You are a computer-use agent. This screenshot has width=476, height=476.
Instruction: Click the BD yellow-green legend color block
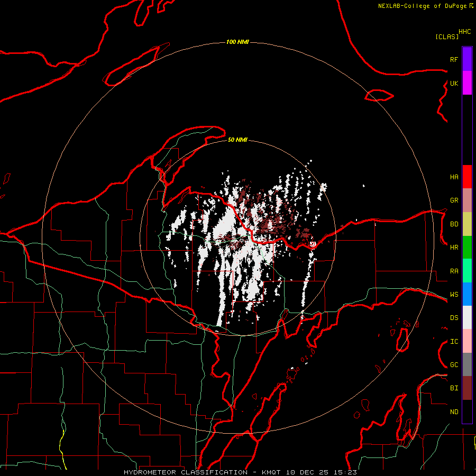click(467, 224)
